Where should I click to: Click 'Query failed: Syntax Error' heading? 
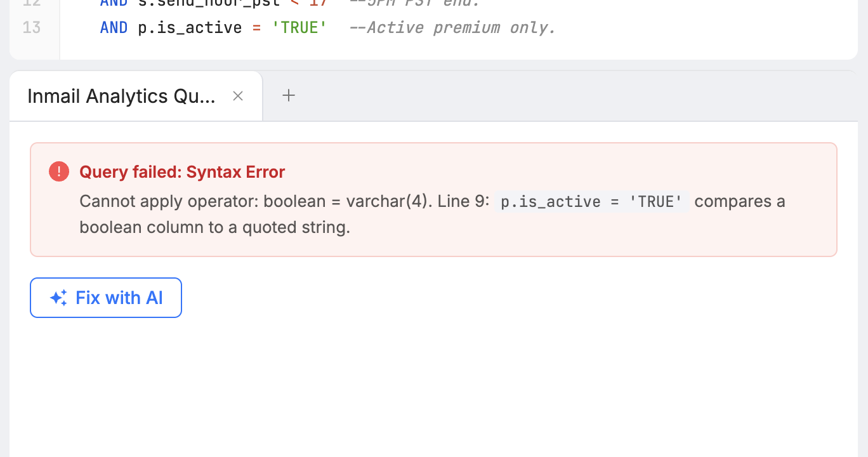[182, 172]
